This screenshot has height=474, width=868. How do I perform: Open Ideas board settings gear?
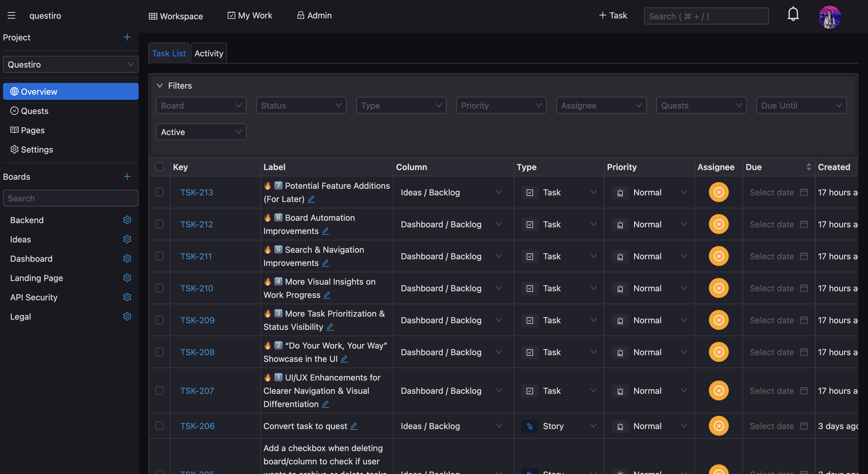127,239
